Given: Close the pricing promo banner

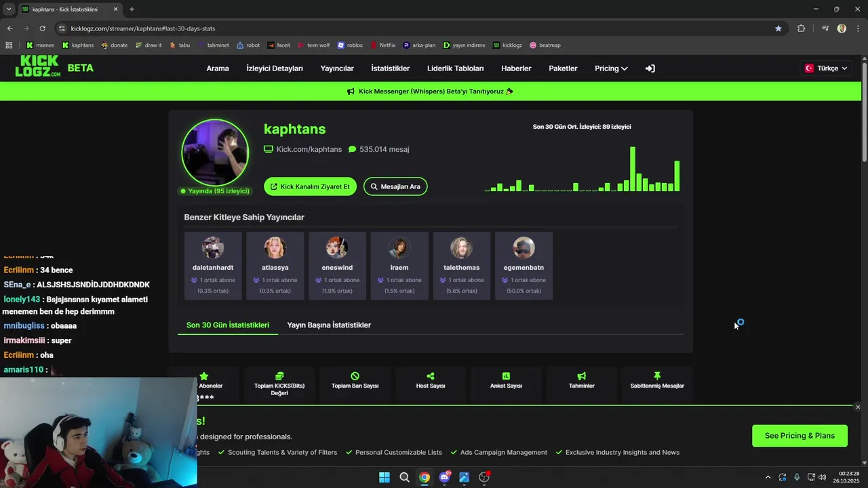Looking at the screenshot, I should (x=858, y=407).
